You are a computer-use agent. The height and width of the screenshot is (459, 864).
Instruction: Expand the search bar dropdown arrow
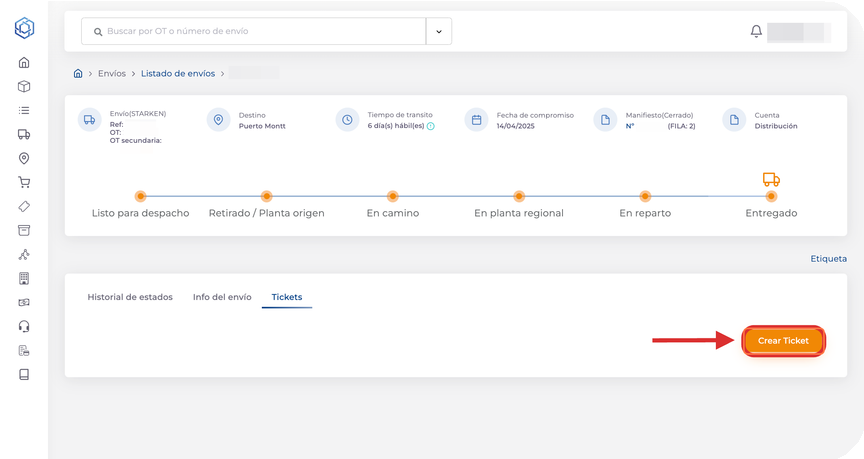click(439, 31)
